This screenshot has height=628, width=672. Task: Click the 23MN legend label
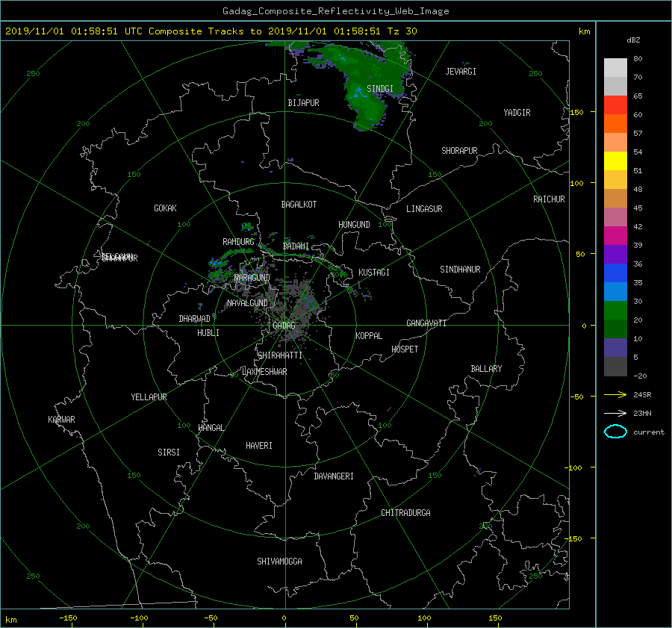click(x=642, y=414)
